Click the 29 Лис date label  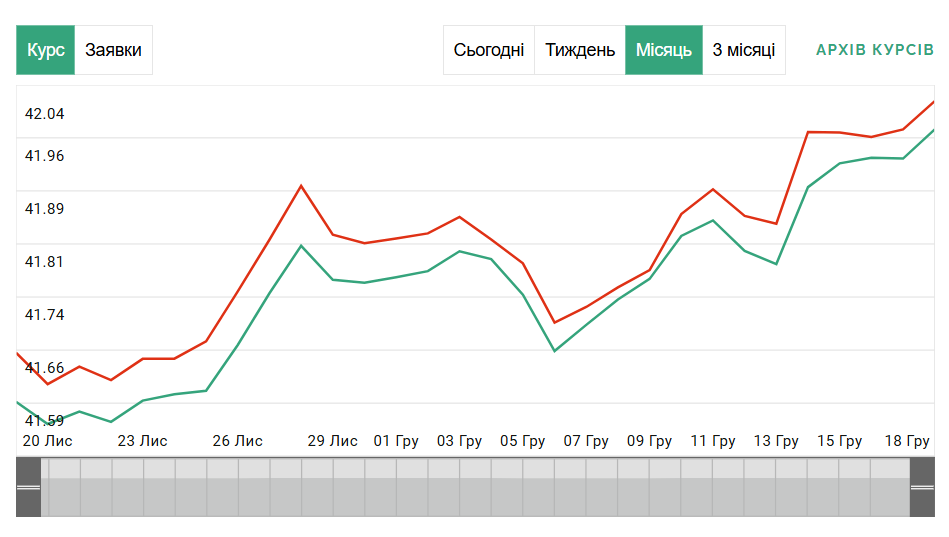332,441
